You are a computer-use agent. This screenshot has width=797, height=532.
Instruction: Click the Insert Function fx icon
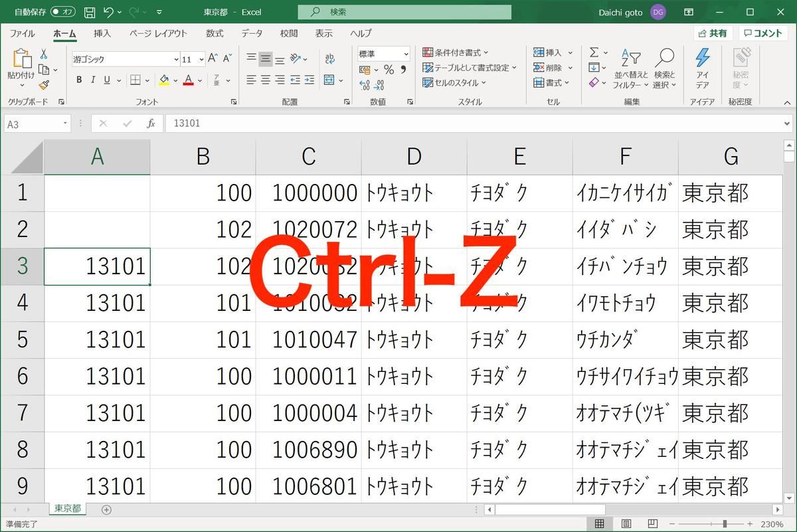click(151, 124)
